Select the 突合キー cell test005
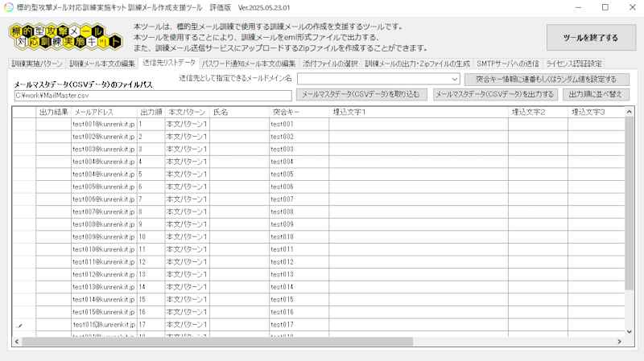 pos(299,174)
